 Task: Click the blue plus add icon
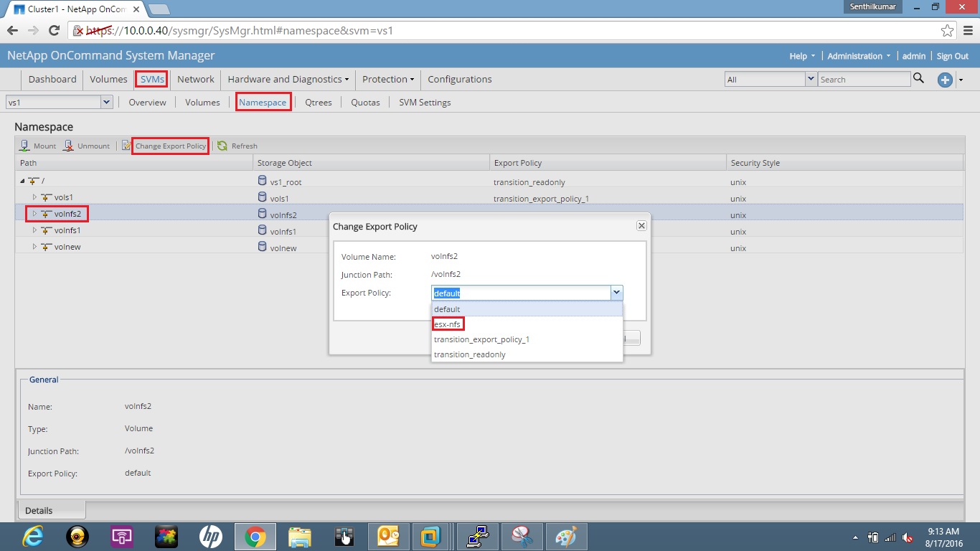944,80
